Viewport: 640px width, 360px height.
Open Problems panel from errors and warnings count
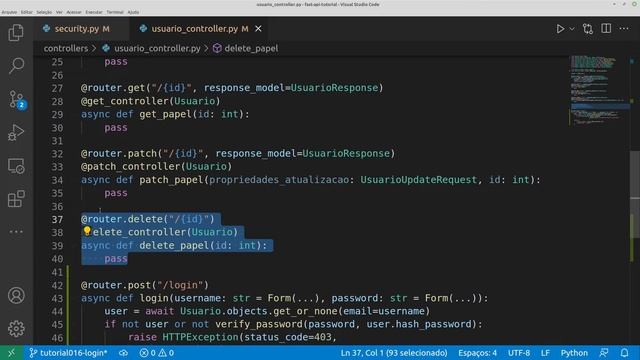pos(157,353)
